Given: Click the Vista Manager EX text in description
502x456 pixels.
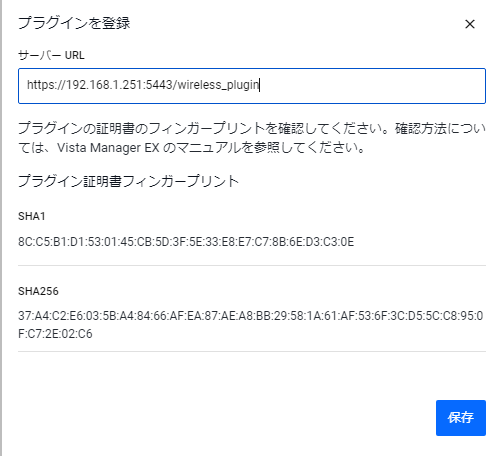Looking at the screenshot, I should (x=108, y=148).
